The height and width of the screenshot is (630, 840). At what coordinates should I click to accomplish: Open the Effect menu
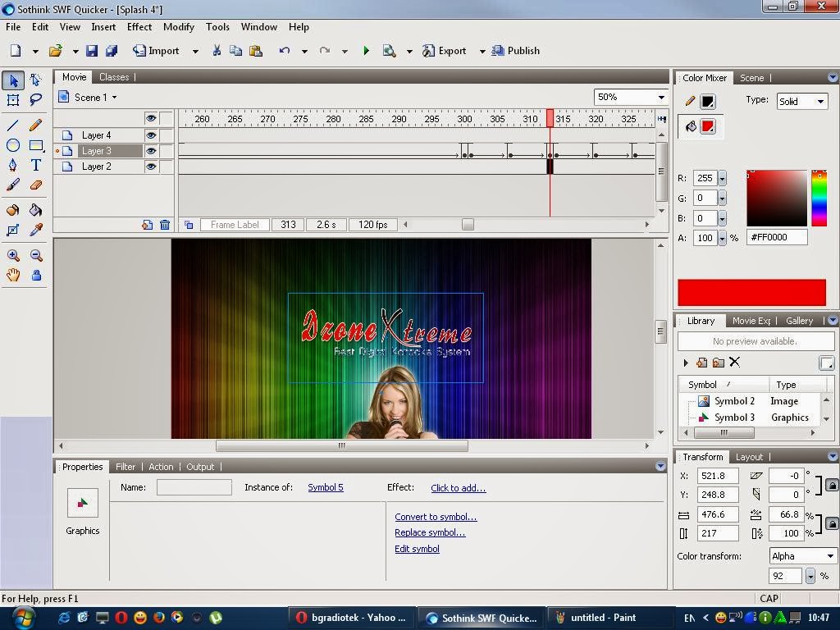coord(139,27)
